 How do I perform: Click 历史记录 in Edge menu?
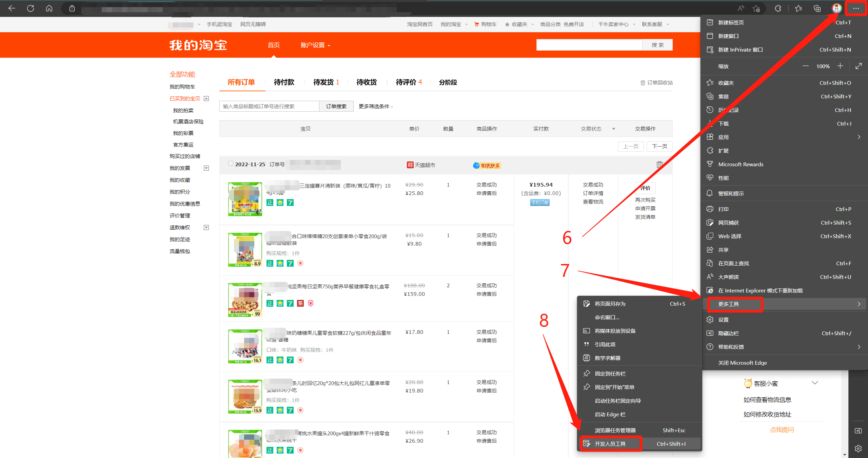(785, 110)
